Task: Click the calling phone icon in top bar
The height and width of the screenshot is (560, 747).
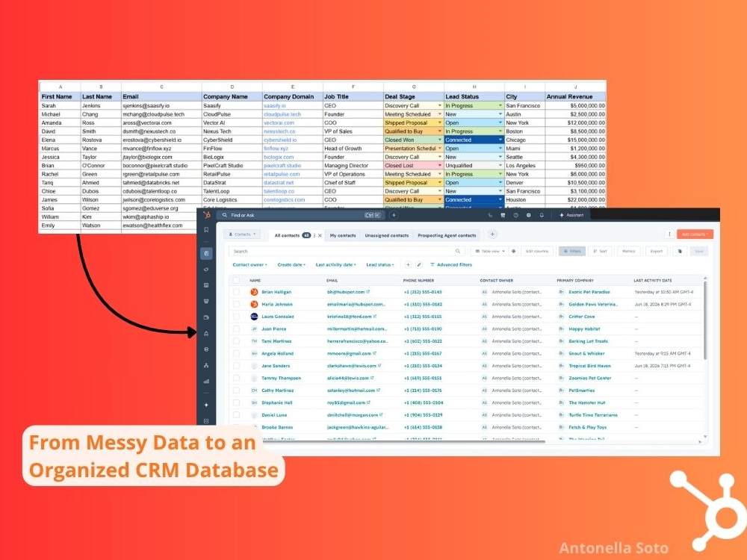Action: point(490,215)
